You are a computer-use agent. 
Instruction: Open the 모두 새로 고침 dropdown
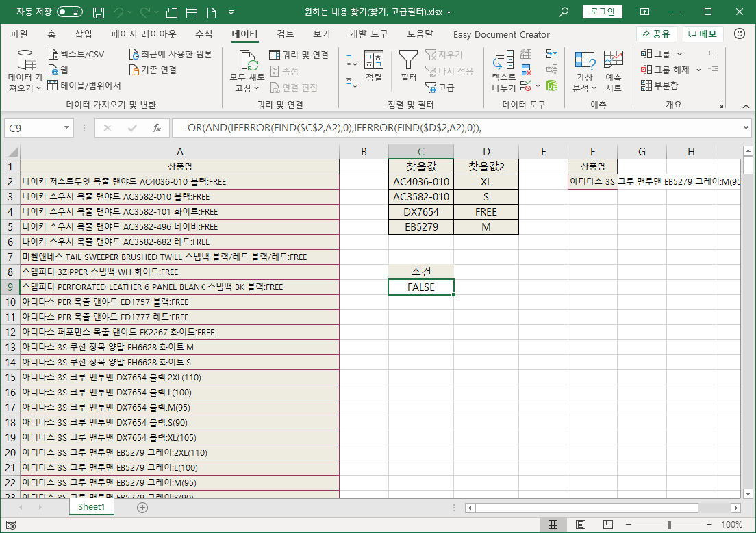click(247, 82)
